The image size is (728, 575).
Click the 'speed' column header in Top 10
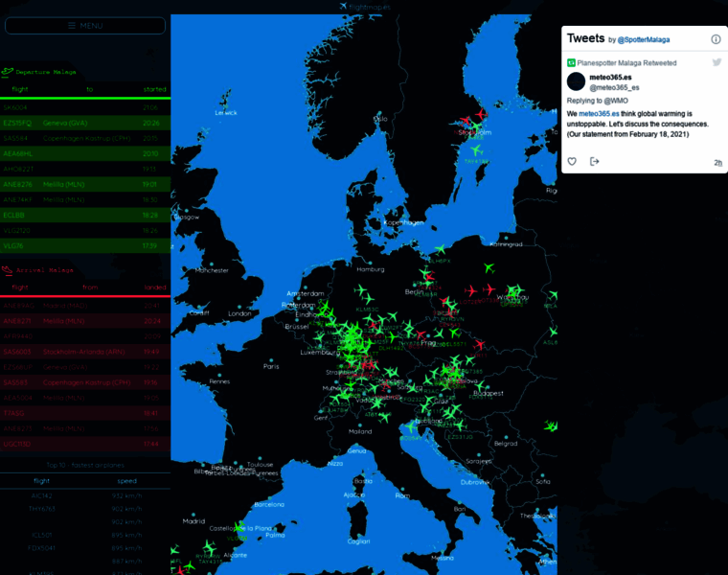click(x=126, y=481)
